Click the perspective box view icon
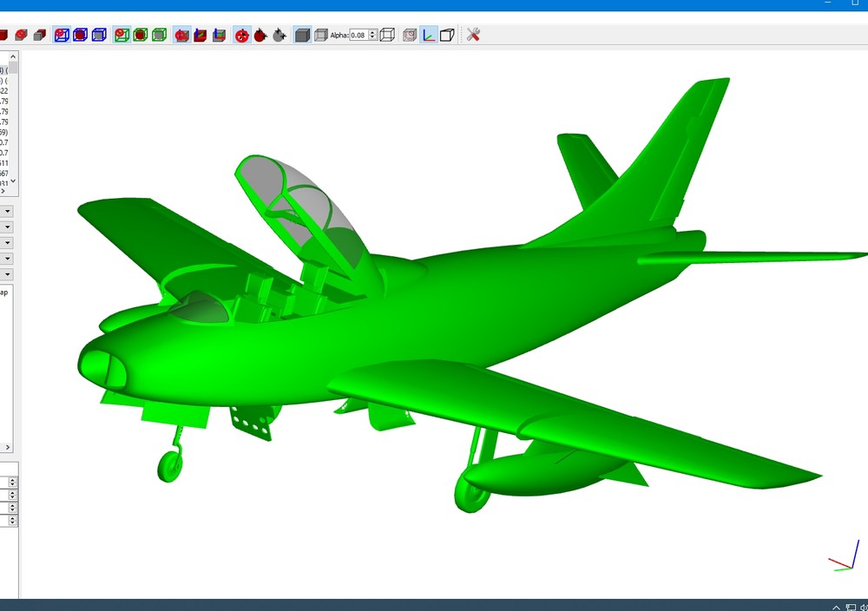This screenshot has height=611, width=868. [x=447, y=35]
